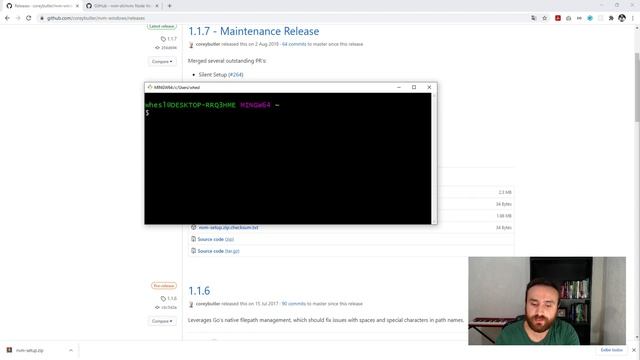The image size is (640, 360).
Task: Click the webcam video overlay
Action: pos(547,301)
